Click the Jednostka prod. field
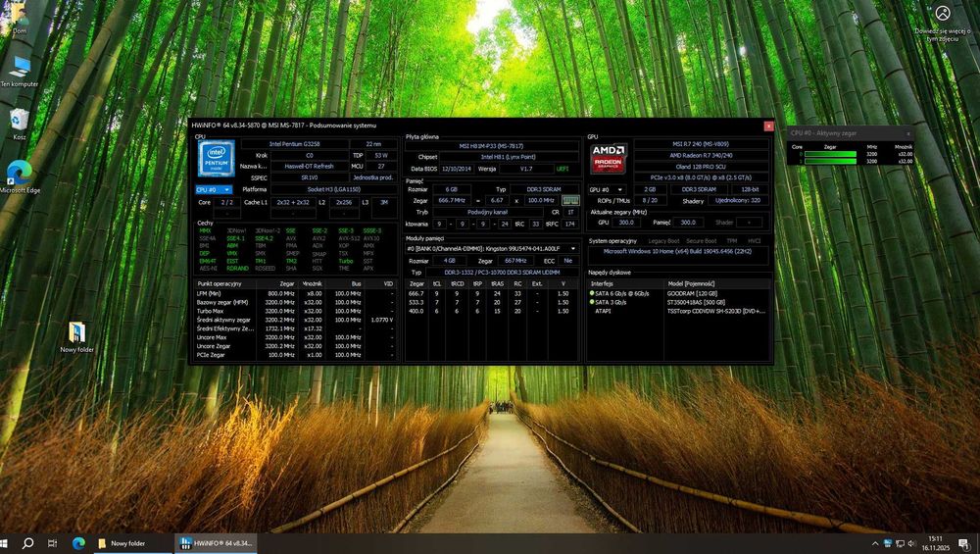 (x=373, y=177)
